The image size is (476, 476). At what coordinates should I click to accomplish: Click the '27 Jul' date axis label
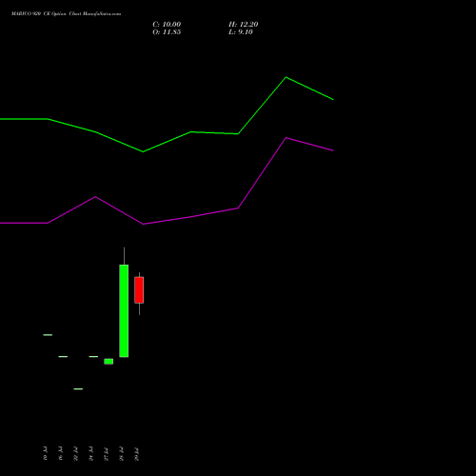tap(107, 454)
